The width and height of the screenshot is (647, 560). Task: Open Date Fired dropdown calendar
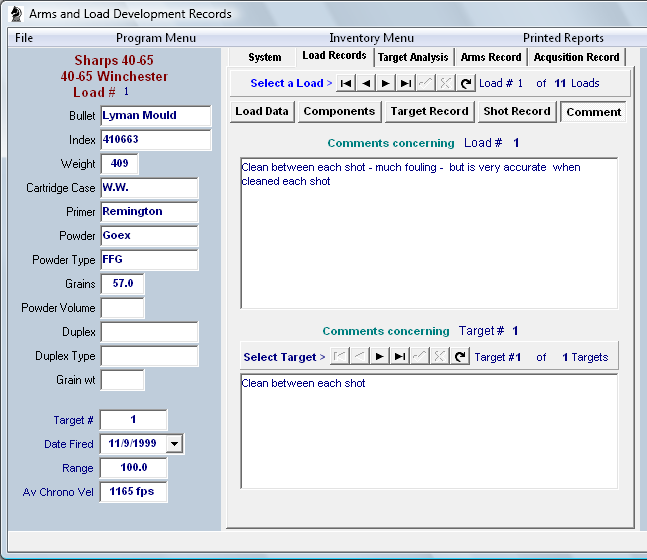click(x=175, y=444)
